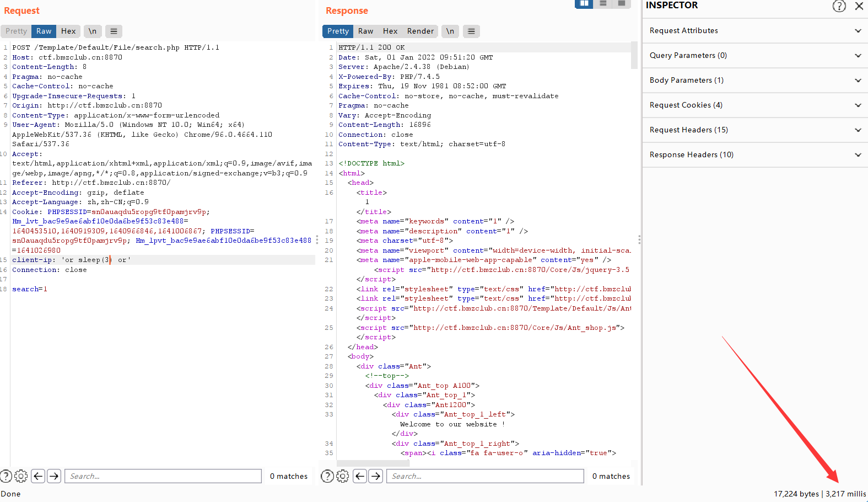
Task: Click Welcome to our website text
Action: tap(452, 424)
